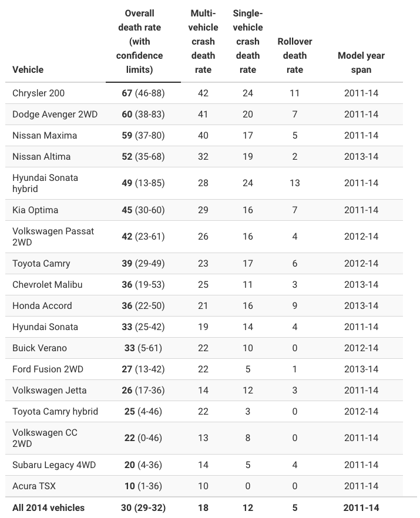Image resolution: width=420 pixels, height=518 pixels.
Task: Sort by Multi-vehicle crash death rate header
Action: [203, 41]
